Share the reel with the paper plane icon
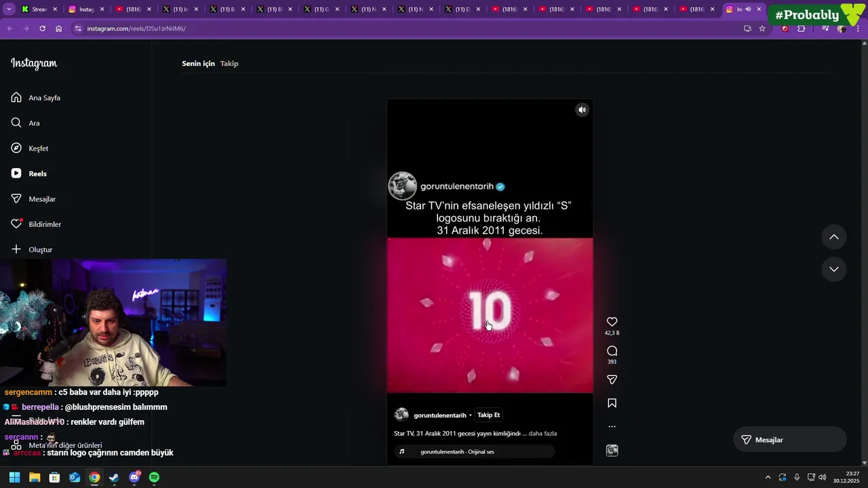868x488 pixels. [x=612, y=380]
